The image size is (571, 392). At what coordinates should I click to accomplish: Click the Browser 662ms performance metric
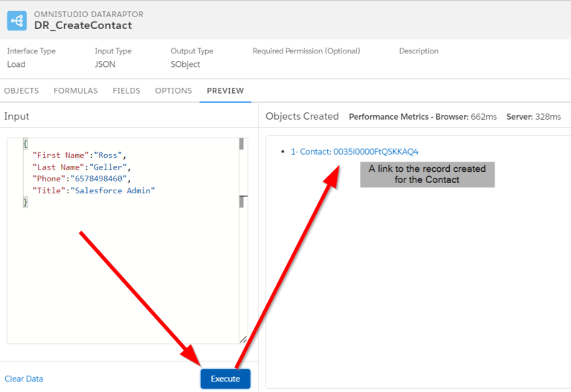pyautogui.click(x=465, y=117)
